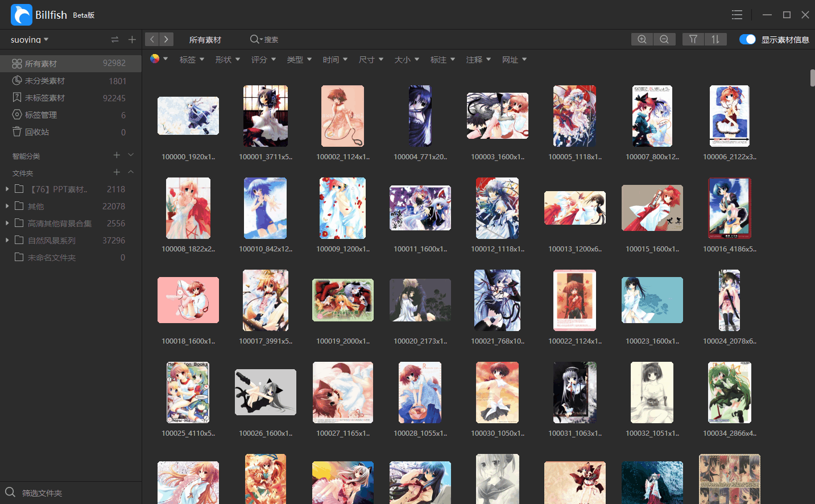The image size is (815, 504).
Task: Select thumbnail above 100026_1600x1.. label
Action: 266,392
